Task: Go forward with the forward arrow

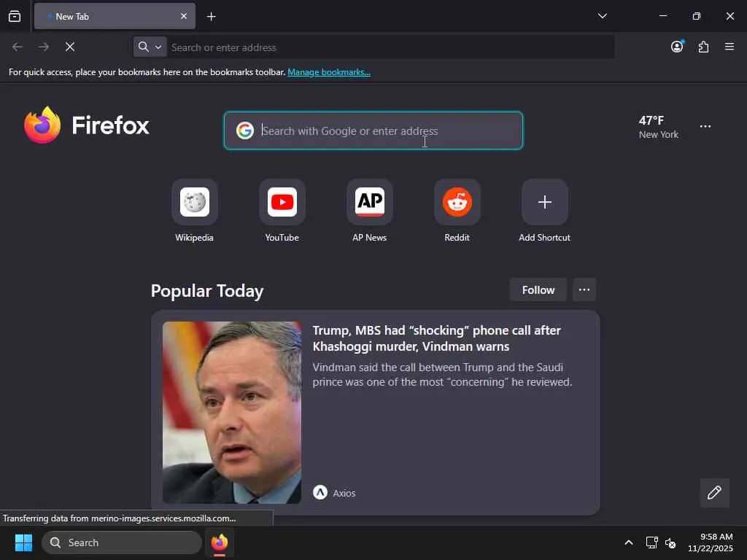Action: [x=44, y=47]
